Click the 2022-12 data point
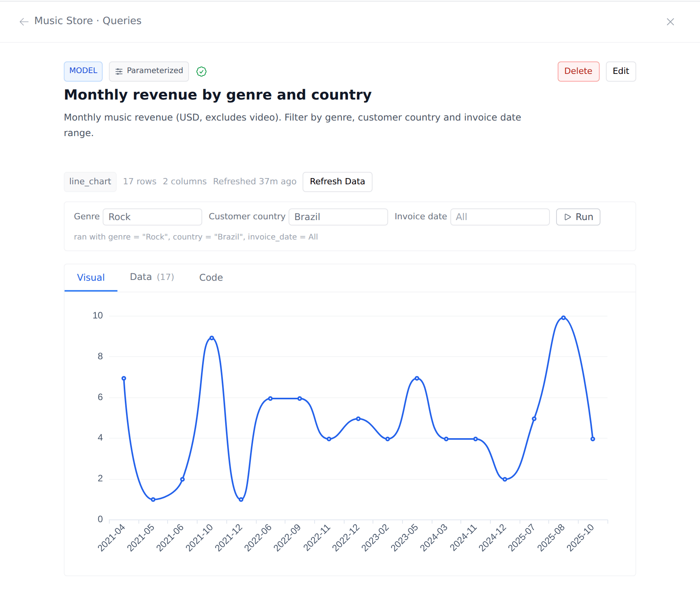This screenshot has height=591, width=700. point(358,419)
